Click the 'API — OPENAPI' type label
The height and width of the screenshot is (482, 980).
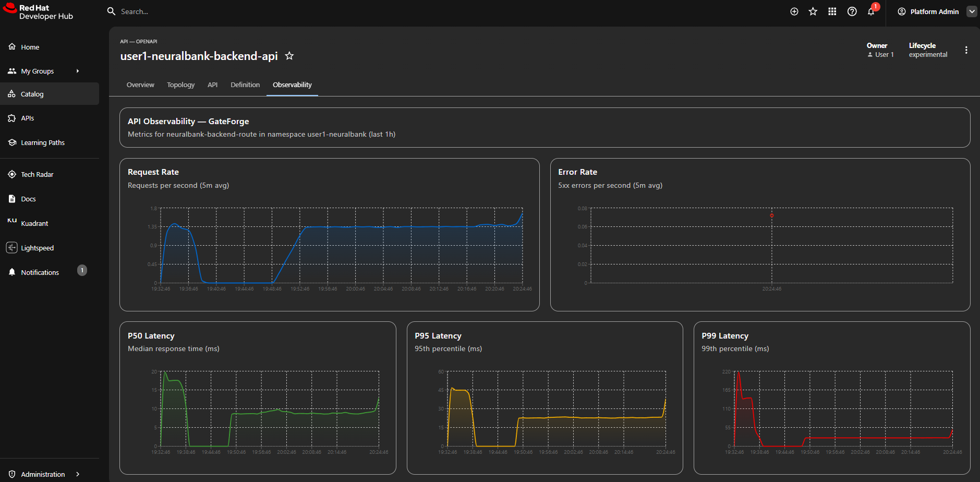[138, 41]
